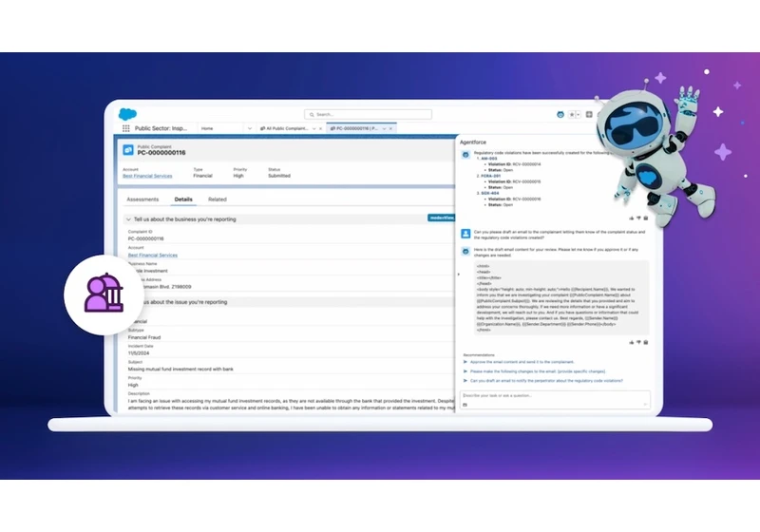Collapse the 'Tell us about the business' section
This screenshot has height=532, width=760.
click(128, 219)
